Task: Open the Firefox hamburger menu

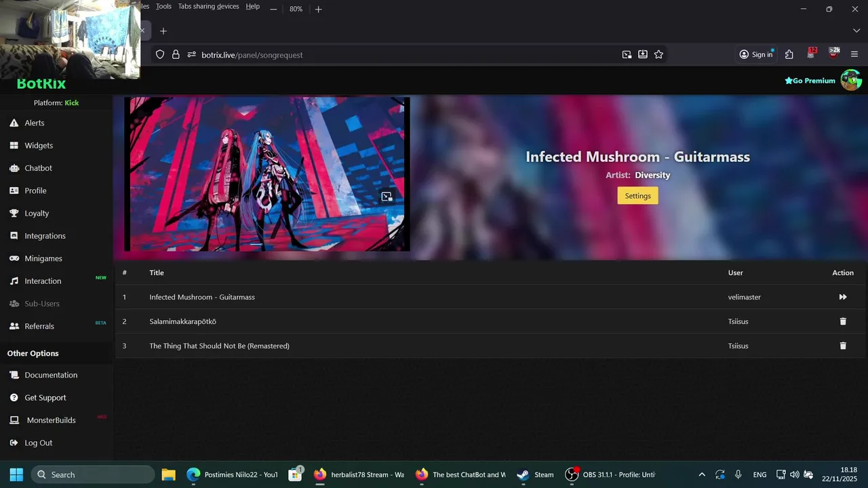Action: (854, 55)
